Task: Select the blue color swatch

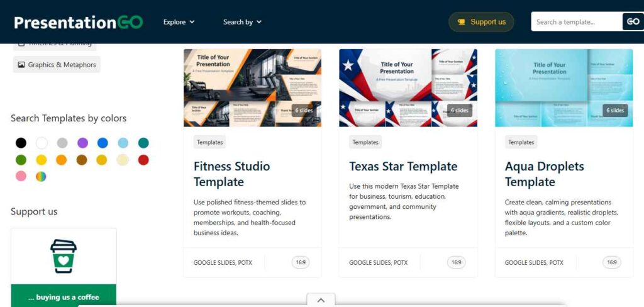Action: click(x=103, y=143)
